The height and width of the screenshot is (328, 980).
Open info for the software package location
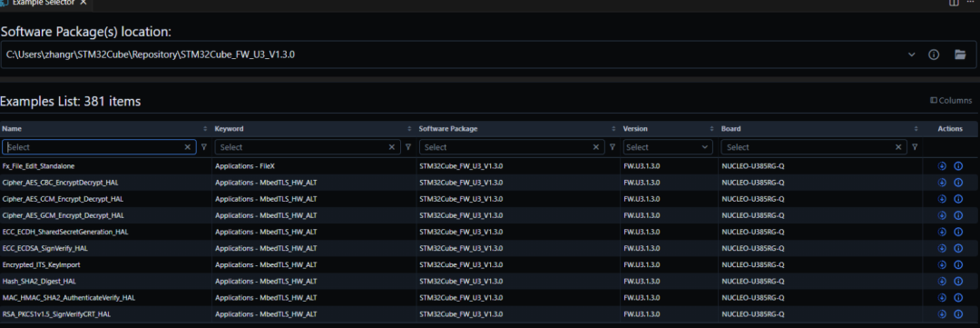coord(934,55)
